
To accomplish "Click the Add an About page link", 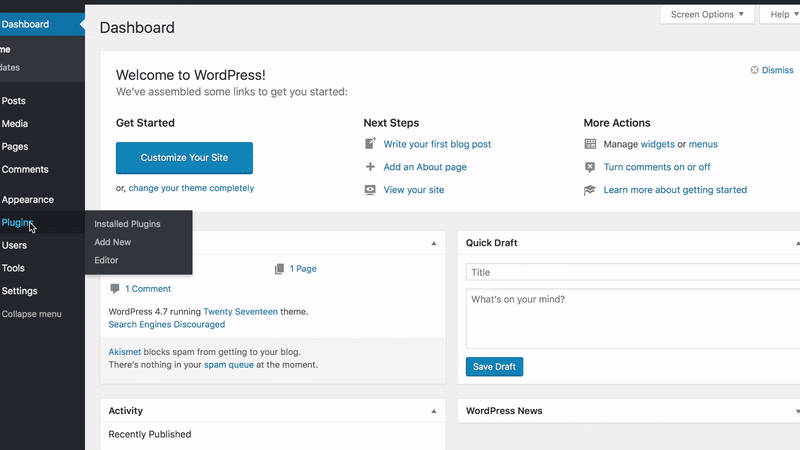I will point(425,167).
